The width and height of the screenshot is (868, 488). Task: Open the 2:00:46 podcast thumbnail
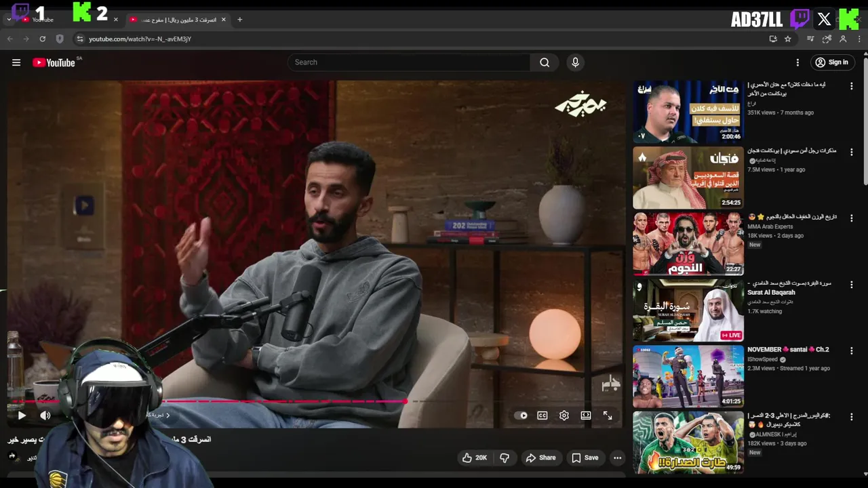[688, 112]
